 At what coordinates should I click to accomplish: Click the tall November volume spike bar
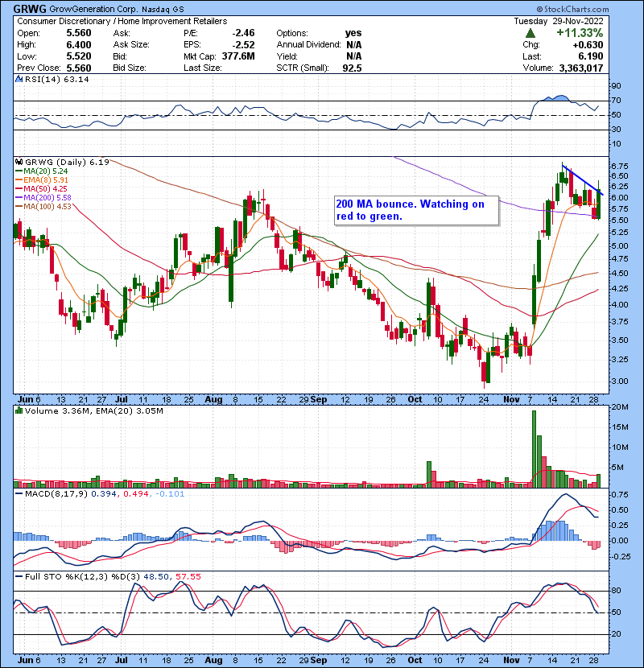[x=534, y=448]
